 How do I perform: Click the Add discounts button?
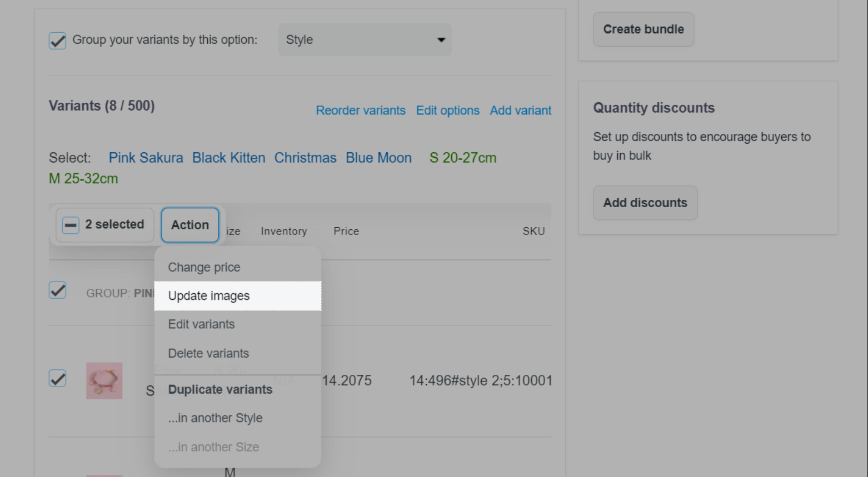pos(645,203)
